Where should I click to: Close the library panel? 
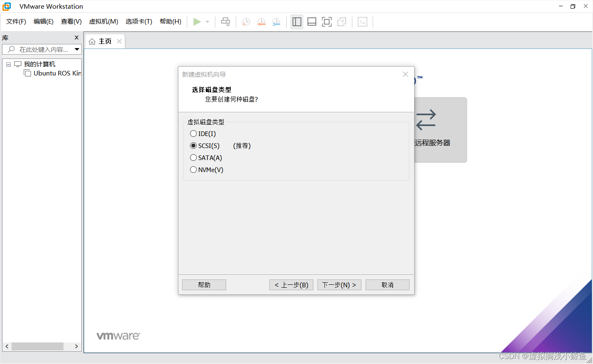[x=76, y=38]
